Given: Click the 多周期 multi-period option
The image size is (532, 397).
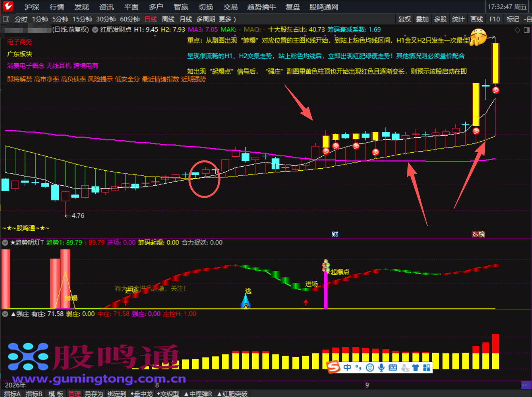Looking at the screenshot, I should coord(206,19).
